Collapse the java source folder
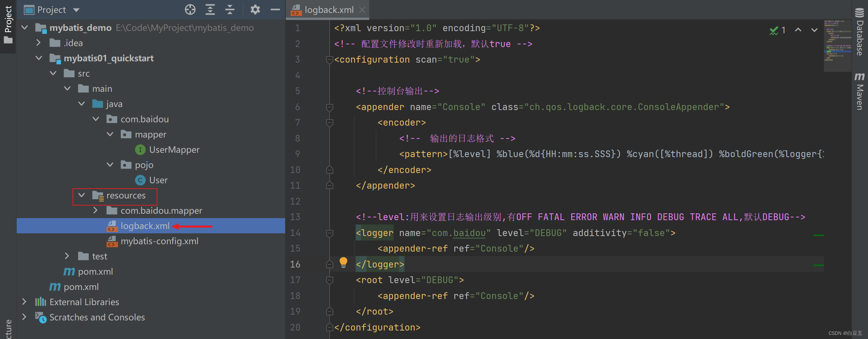 point(82,104)
